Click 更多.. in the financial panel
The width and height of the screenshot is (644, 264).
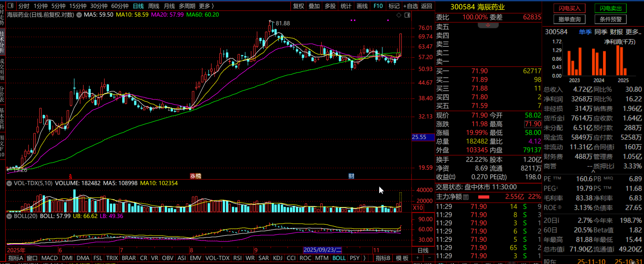634,32
